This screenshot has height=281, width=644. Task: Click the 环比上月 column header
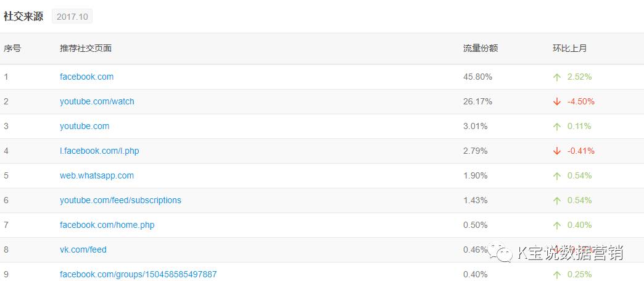point(569,48)
